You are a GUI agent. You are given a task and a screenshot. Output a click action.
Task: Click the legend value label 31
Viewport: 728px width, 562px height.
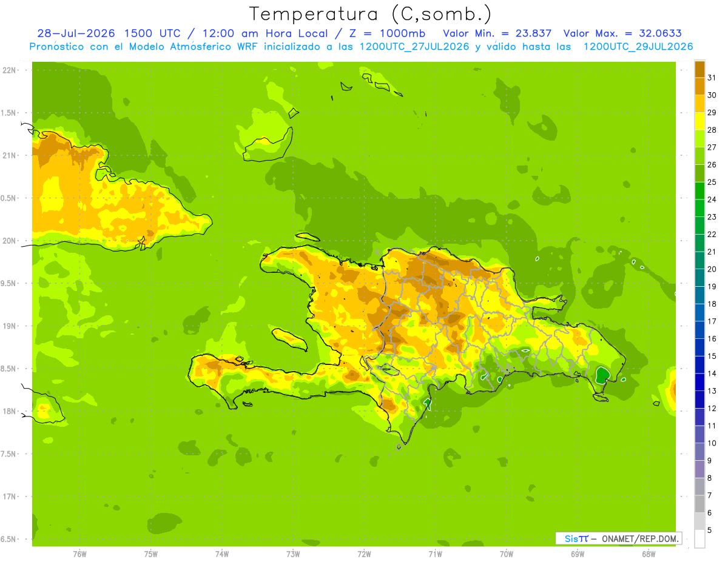pyautogui.click(x=712, y=78)
